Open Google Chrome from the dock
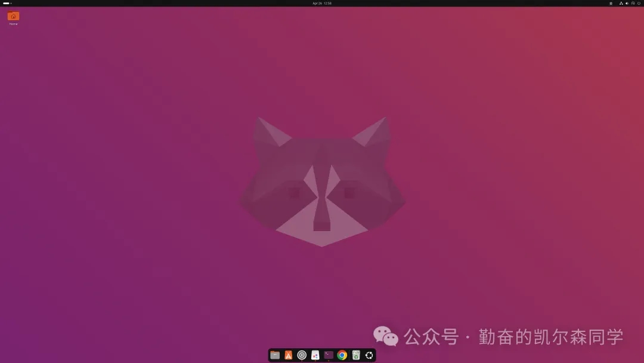This screenshot has height=363, width=644. coord(342,355)
